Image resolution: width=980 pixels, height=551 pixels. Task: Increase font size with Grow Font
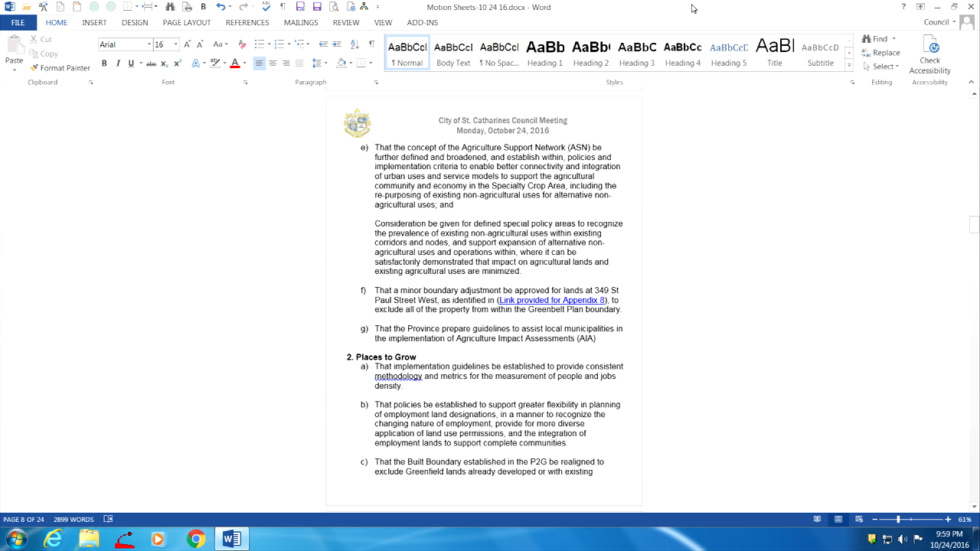(x=188, y=44)
